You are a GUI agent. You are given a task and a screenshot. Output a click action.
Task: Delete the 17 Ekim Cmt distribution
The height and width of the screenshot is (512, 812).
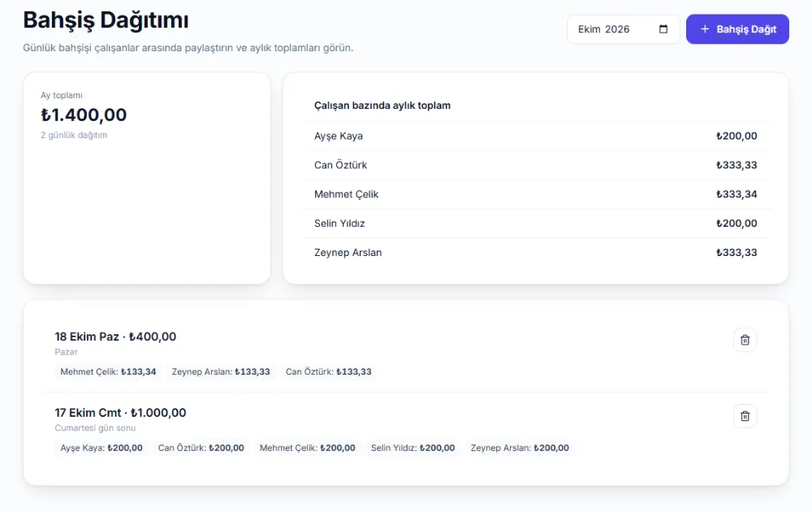coord(745,416)
